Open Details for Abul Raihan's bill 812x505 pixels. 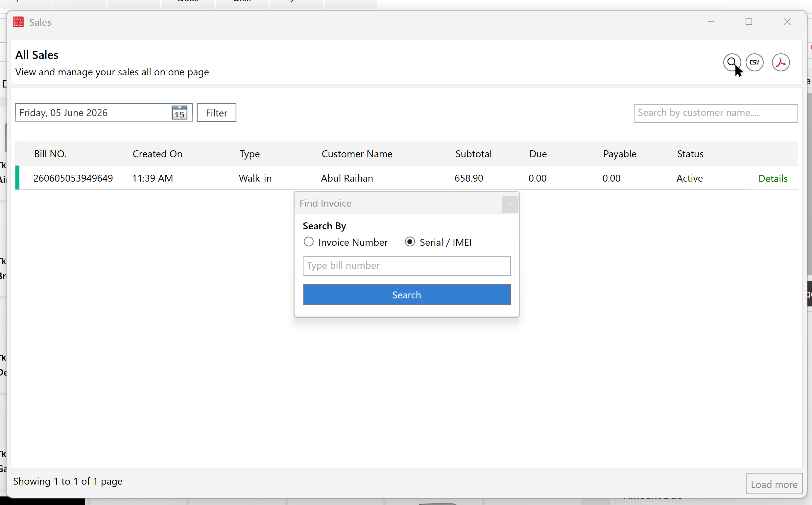click(773, 178)
